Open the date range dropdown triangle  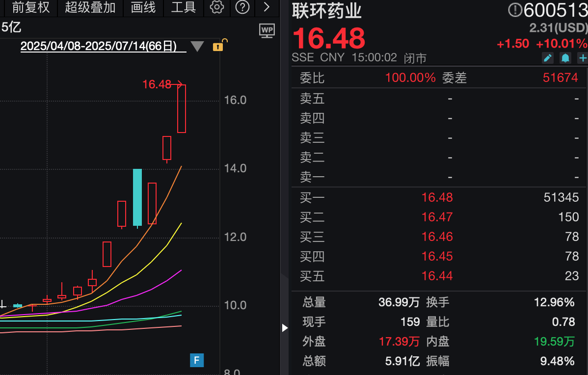point(197,46)
